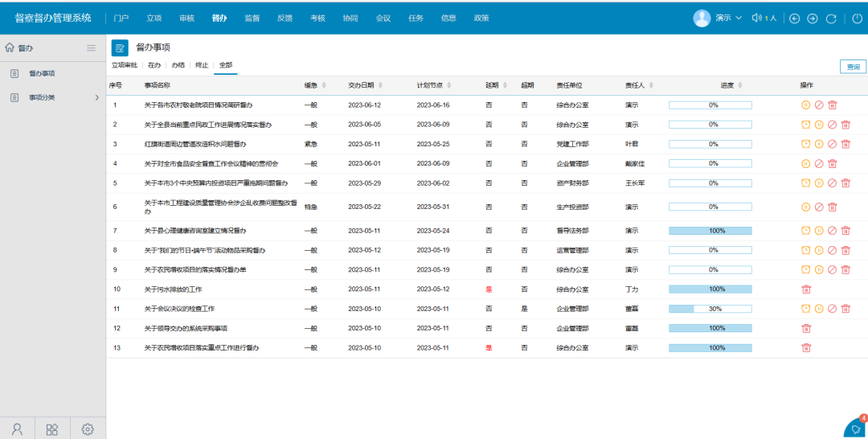Click the alarm clock reminder icon on row 3
The height and width of the screenshot is (439, 868).
tap(806, 144)
